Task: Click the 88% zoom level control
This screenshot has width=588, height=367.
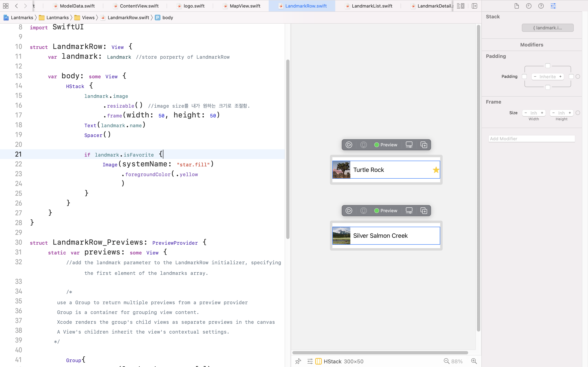Action: coord(457,361)
